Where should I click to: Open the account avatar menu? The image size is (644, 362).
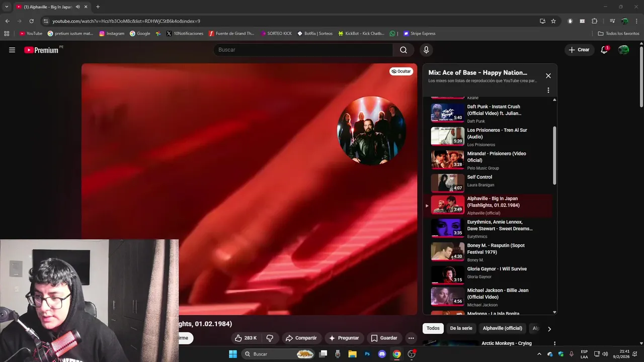click(x=623, y=50)
